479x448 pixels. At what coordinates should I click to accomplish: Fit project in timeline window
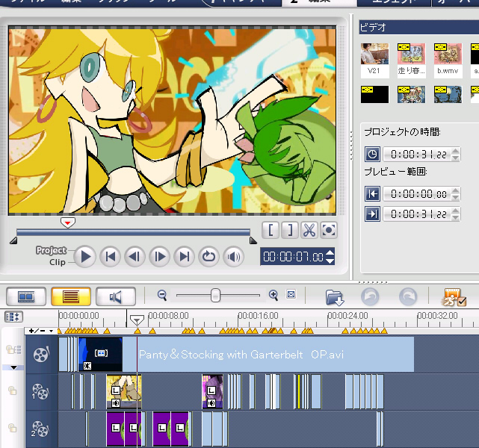coord(291,294)
